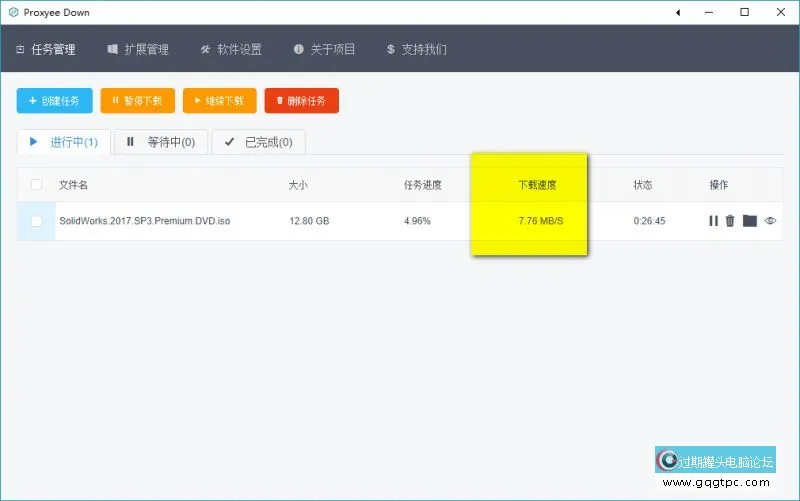This screenshot has height=501, width=800.
Task: Toggle the select-all checkbox in header
Action: 37,185
